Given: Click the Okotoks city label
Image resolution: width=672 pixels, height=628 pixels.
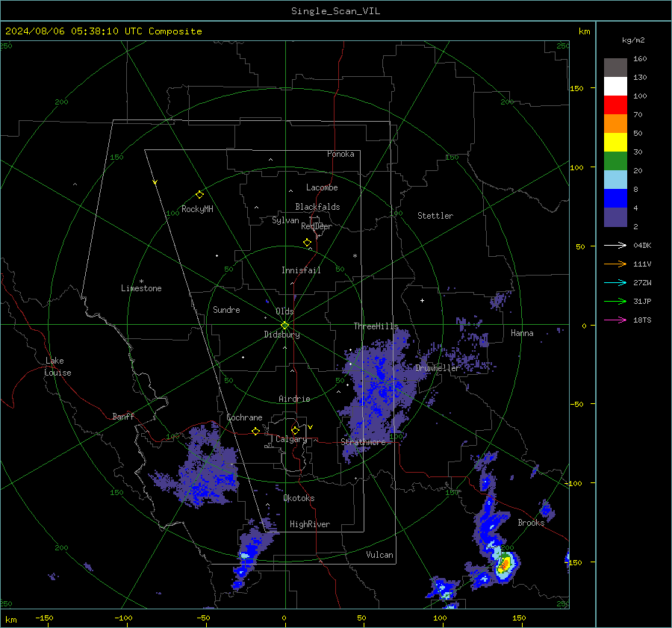Looking at the screenshot, I should [x=299, y=498].
